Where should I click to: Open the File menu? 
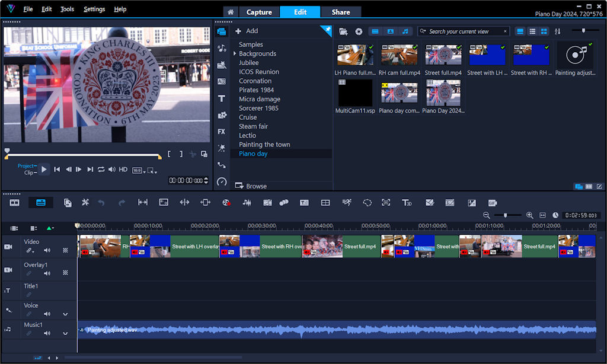28,9
